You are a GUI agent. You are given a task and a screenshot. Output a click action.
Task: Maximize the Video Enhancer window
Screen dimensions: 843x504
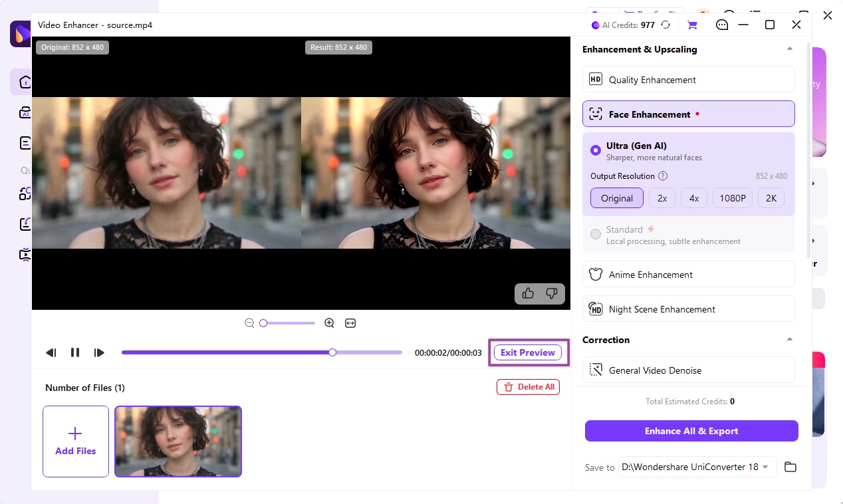point(770,25)
